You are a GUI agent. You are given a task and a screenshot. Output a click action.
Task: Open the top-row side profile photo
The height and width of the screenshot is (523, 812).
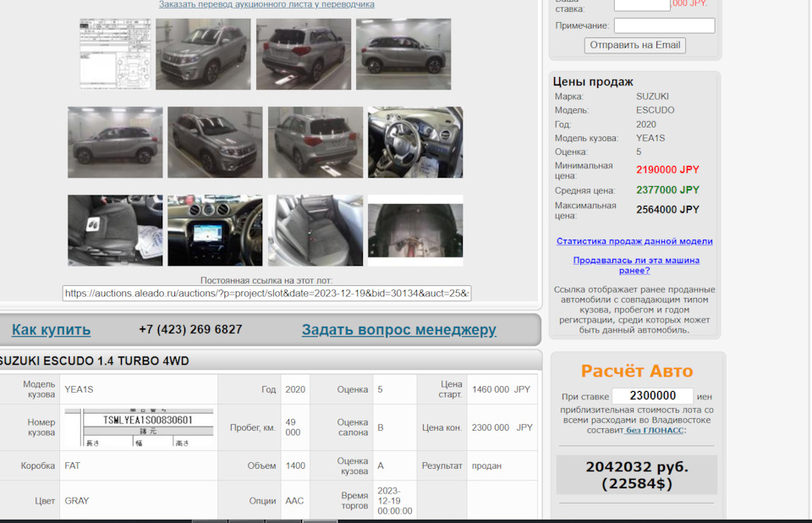pyautogui.click(x=403, y=54)
